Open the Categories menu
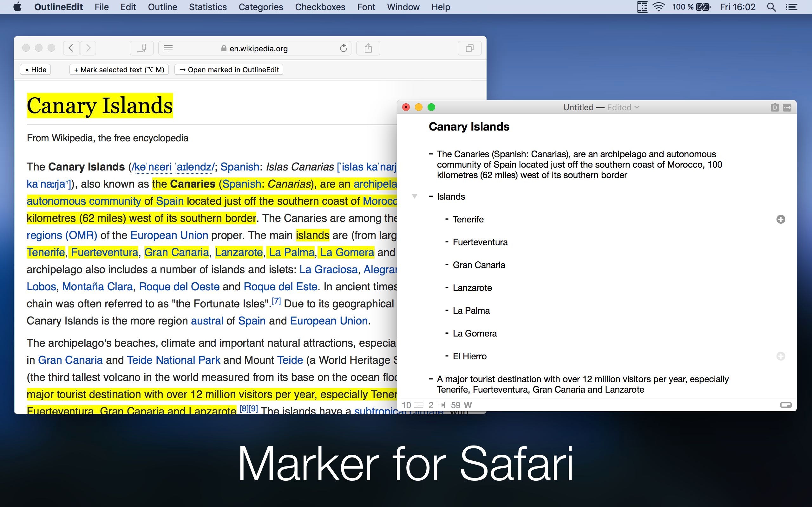 click(x=261, y=7)
